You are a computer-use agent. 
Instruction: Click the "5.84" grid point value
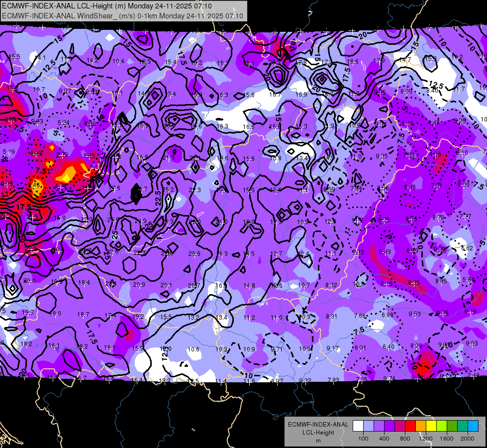coord(469,280)
